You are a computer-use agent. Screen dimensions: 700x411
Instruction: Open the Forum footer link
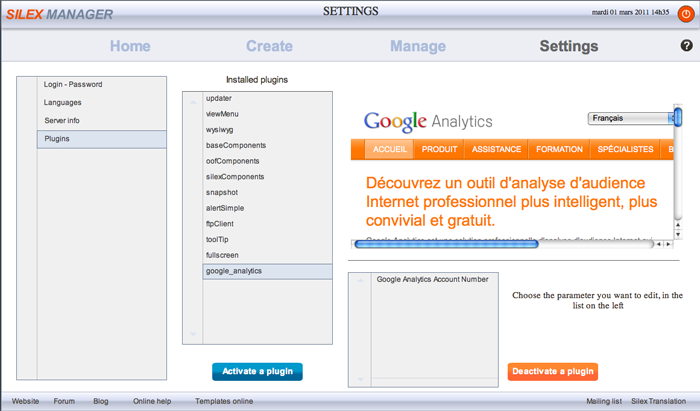[x=64, y=401]
